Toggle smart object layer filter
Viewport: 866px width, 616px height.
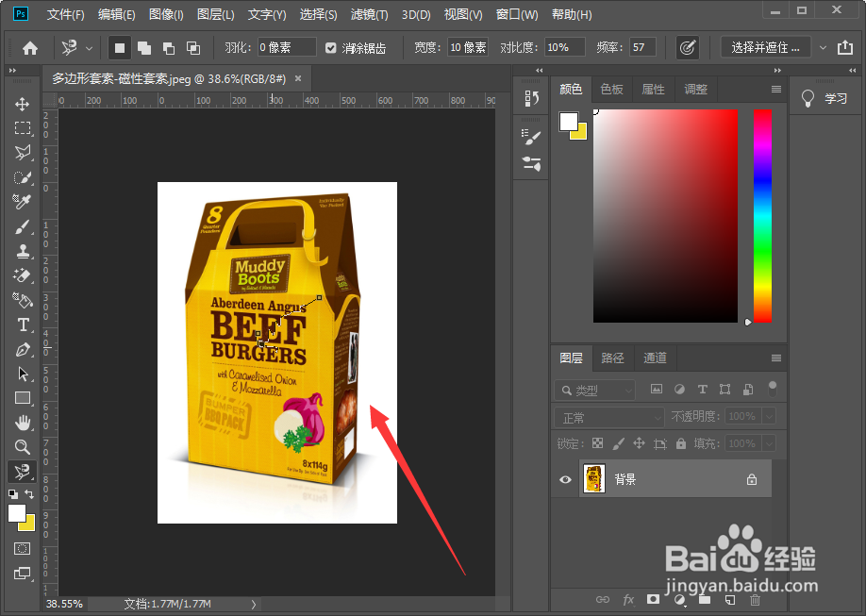click(x=748, y=390)
